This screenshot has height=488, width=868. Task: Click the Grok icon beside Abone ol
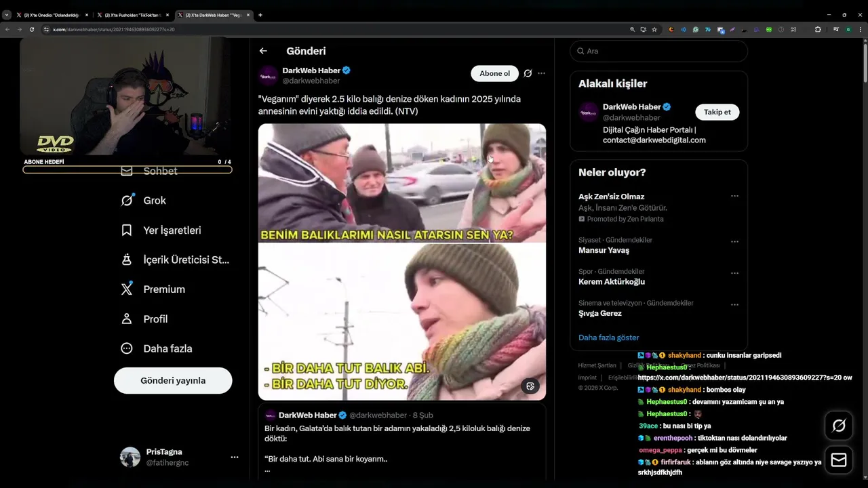coord(528,73)
